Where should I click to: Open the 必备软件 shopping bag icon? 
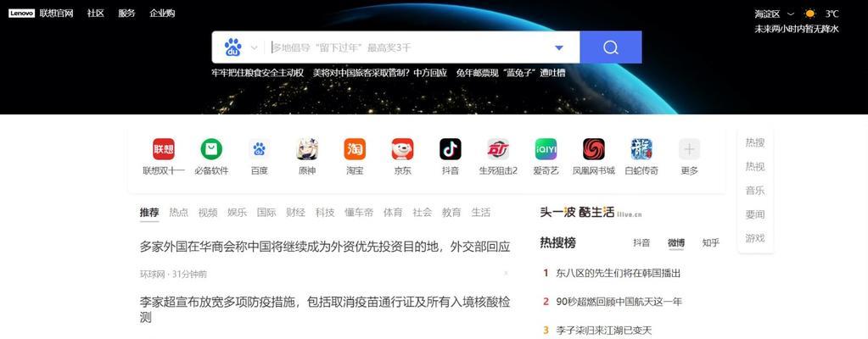tap(211, 149)
